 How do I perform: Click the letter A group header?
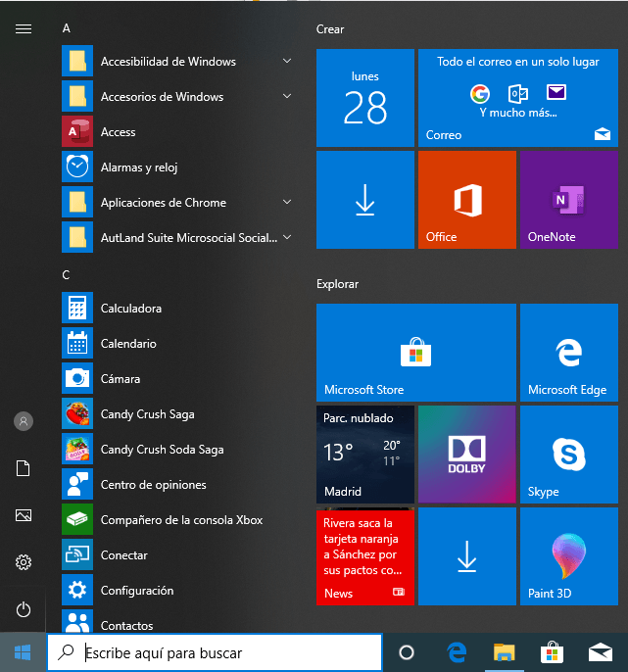pyautogui.click(x=66, y=28)
